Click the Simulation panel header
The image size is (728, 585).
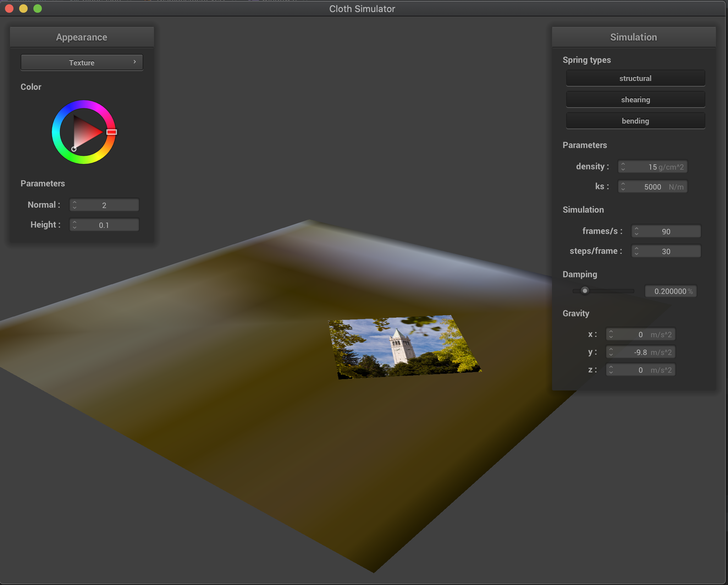tap(634, 37)
